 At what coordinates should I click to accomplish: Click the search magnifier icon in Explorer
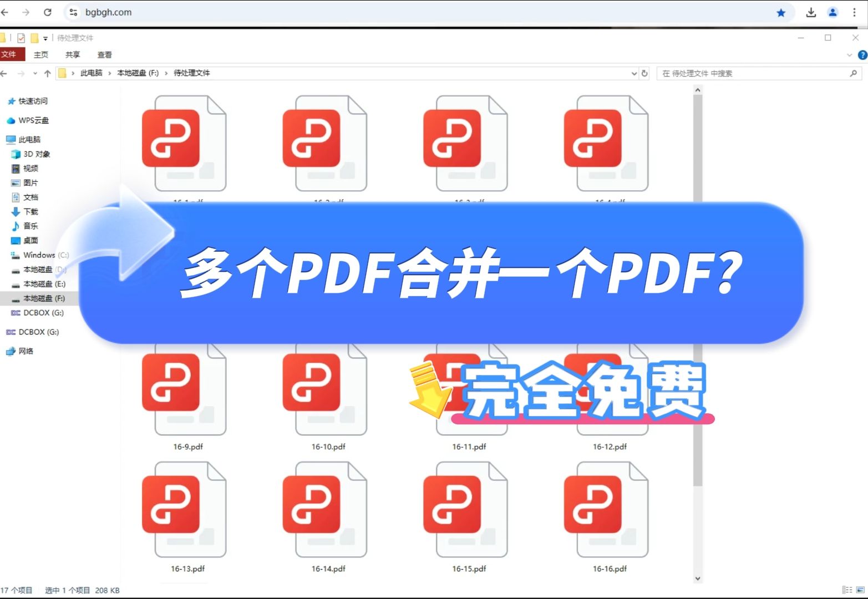[854, 73]
